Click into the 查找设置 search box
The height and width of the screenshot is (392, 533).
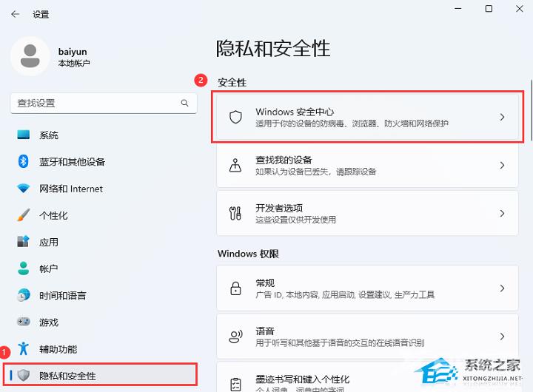click(104, 103)
